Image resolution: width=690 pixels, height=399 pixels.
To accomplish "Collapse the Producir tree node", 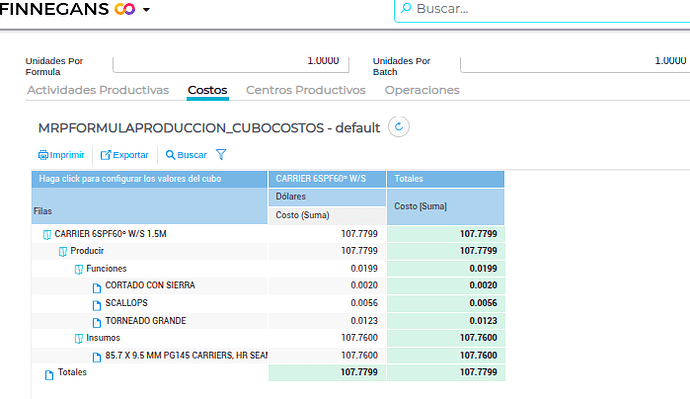I will pos(63,251).
